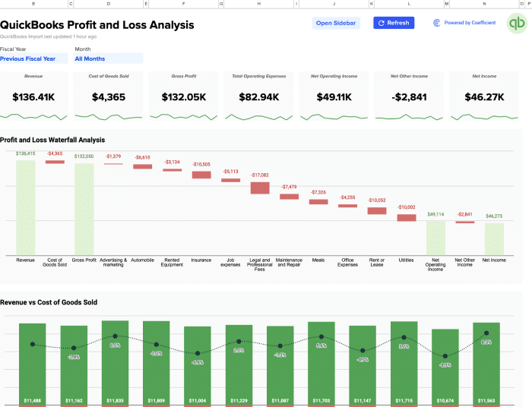This screenshot has width=532, height=407.
Task: Select Total Operating Expenses value $82.94K
Action: (x=259, y=97)
